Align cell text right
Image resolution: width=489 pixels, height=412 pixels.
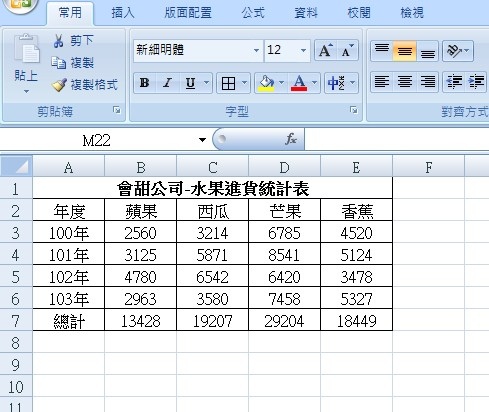[x=428, y=82]
